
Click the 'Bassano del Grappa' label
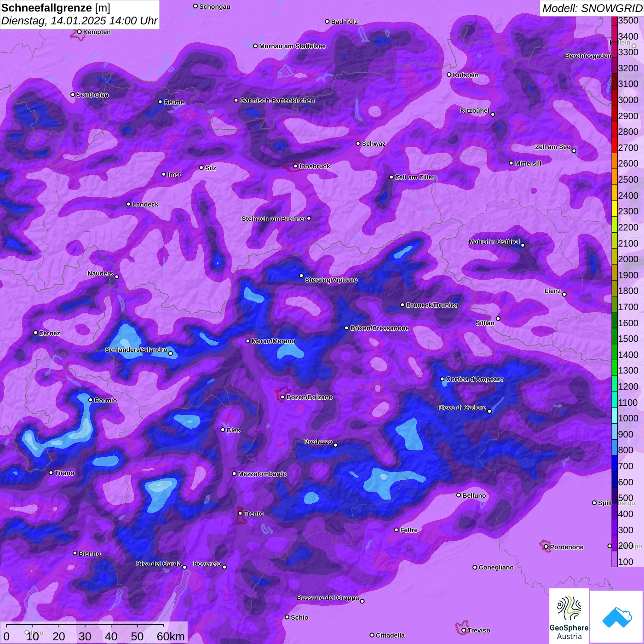coord(328,598)
